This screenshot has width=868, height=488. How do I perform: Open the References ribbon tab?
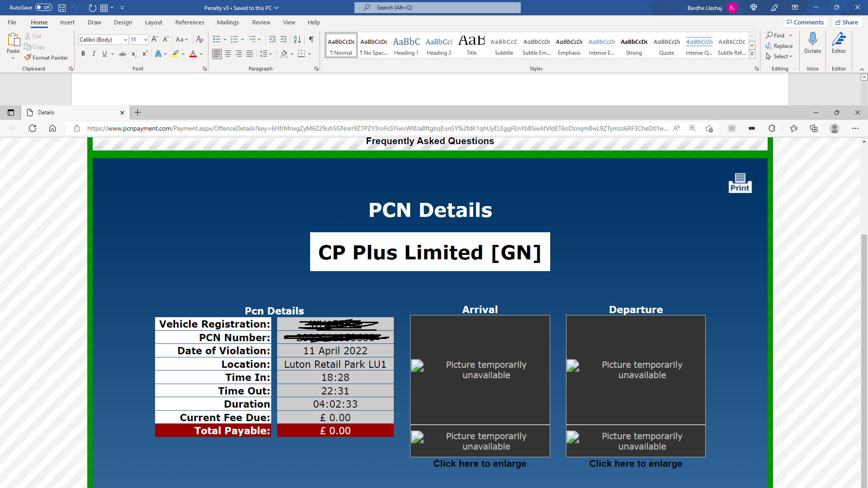click(x=189, y=22)
